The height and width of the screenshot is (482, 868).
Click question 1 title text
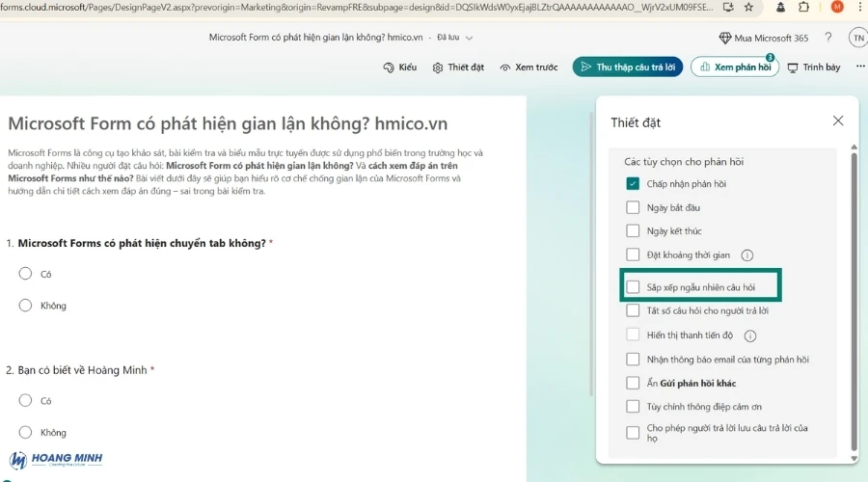[x=143, y=243]
